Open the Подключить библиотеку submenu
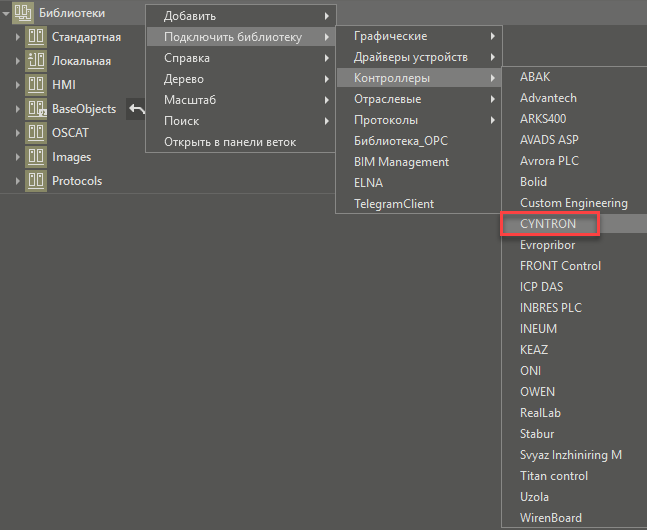647x530 pixels. pyautogui.click(x=241, y=37)
